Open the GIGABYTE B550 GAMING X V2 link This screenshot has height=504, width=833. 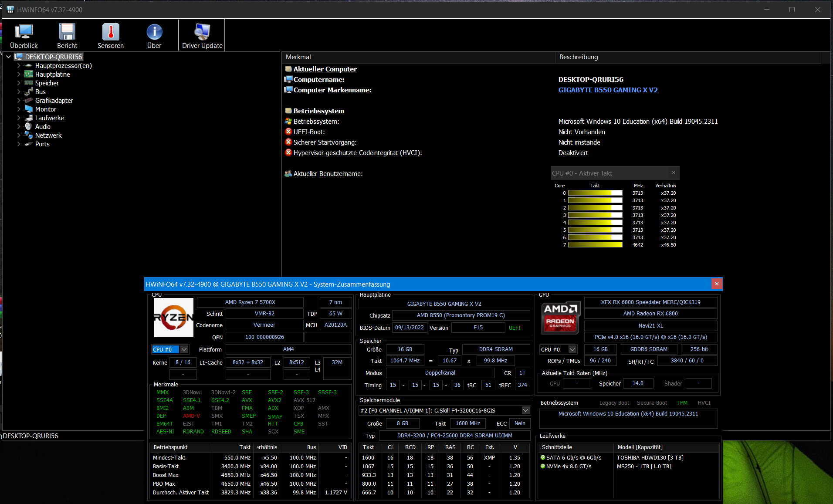point(608,90)
